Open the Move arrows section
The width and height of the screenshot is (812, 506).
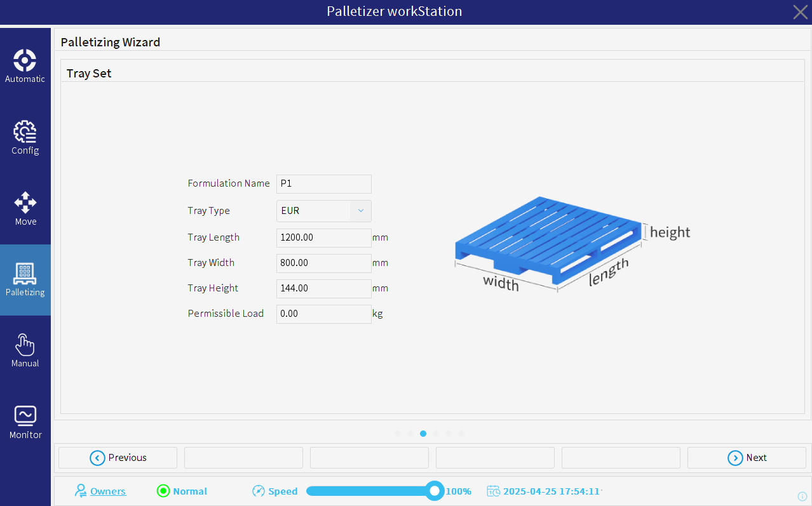coord(25,209)
